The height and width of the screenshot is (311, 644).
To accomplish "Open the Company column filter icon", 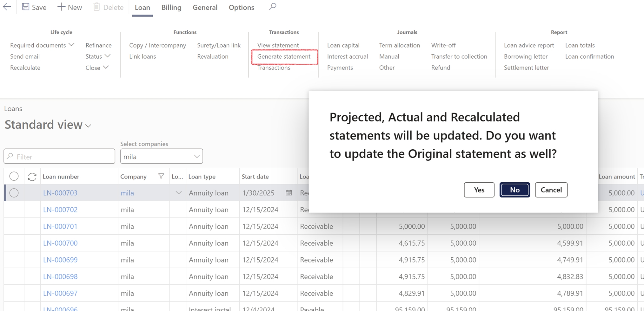I will (x=161, y=176).
